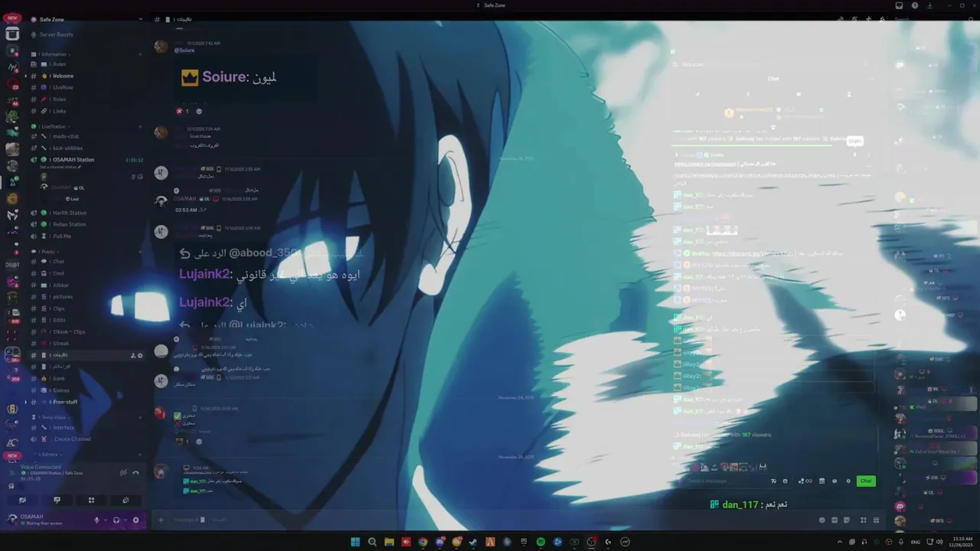Expand microphone input options arrow

tap(104, 520)
